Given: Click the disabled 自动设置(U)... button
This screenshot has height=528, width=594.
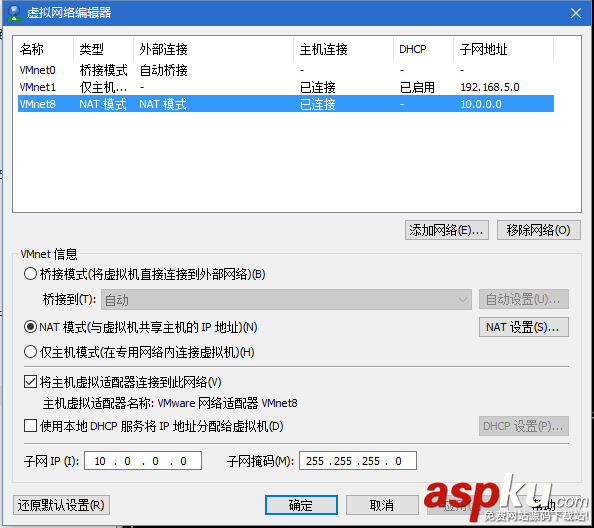Looking at the screenshot, I should pyautogui.click(x=524, y=300).
